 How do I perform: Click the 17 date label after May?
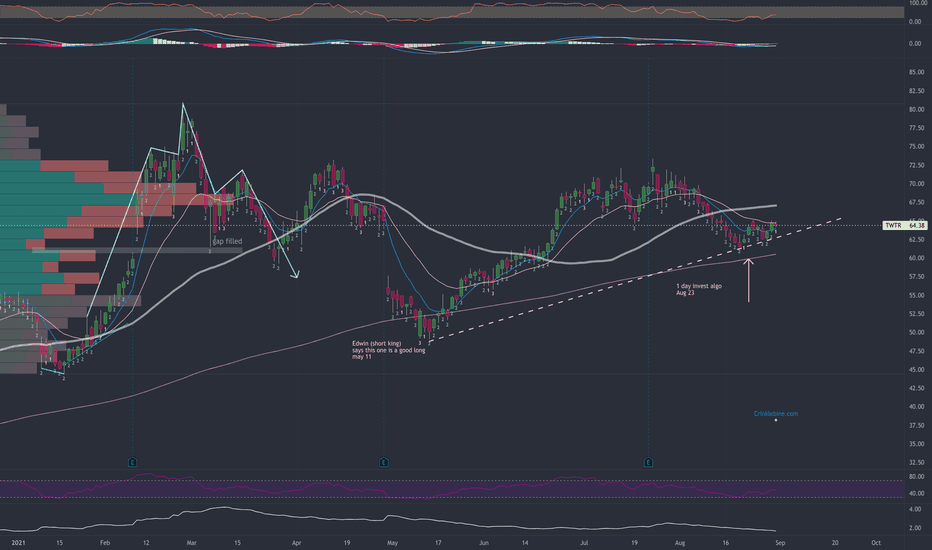coord(438,543)
